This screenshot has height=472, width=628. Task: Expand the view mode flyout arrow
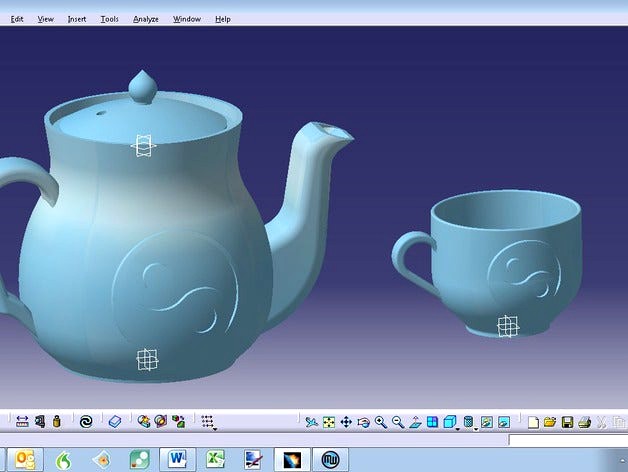coord(476,430)
